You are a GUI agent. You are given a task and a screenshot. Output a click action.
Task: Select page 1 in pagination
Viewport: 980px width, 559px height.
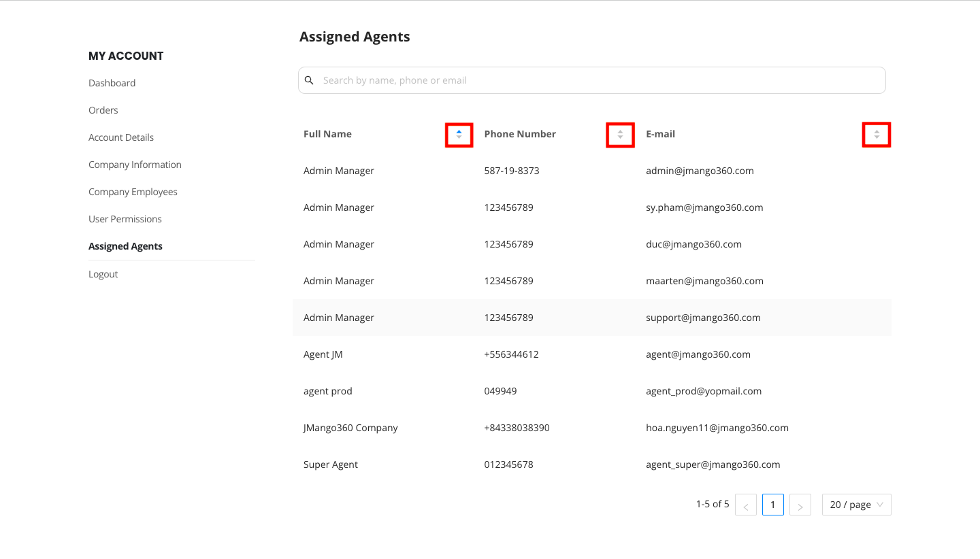773,505
